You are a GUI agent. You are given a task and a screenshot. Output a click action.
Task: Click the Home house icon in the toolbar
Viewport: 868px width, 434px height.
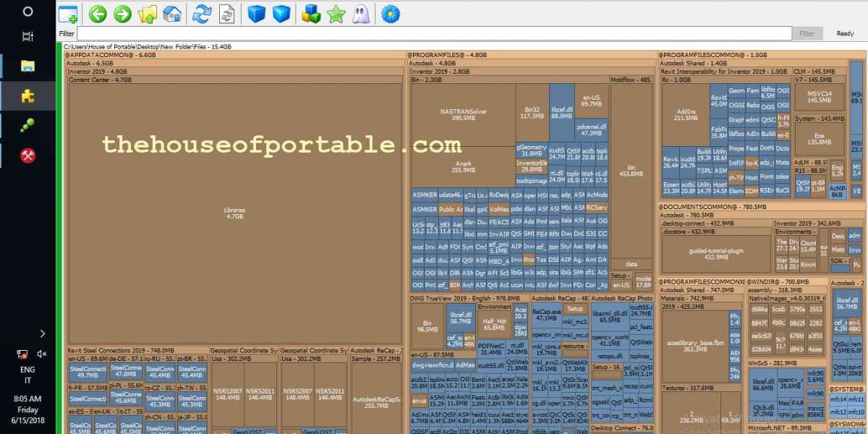point(172,13)
